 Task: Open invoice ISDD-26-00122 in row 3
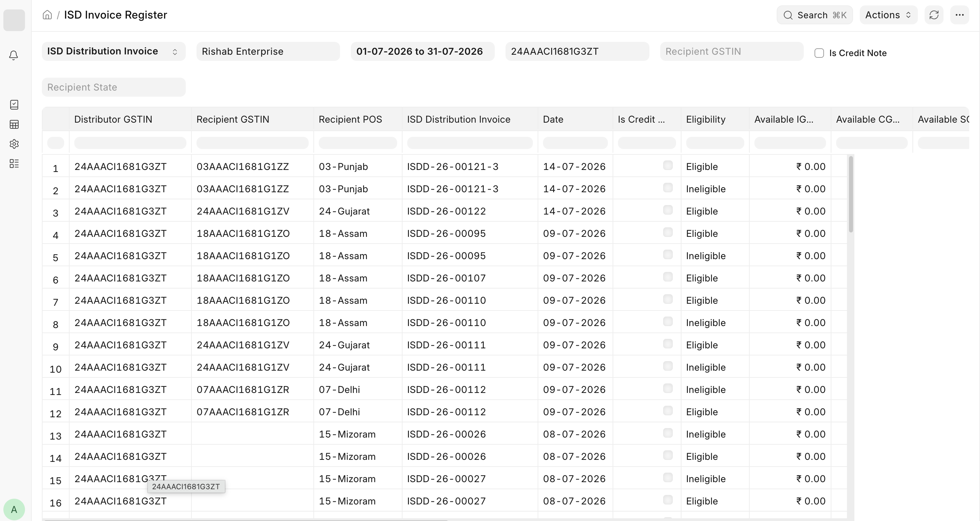coord(446,211)
